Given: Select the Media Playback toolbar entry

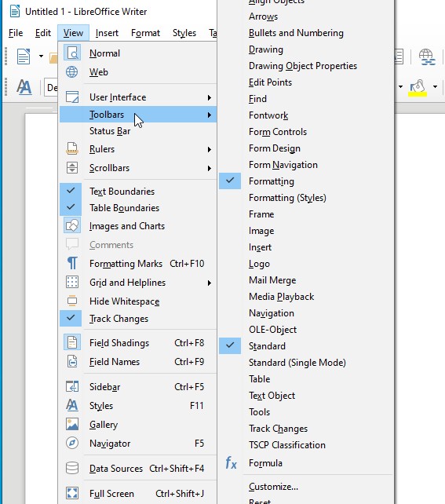Looking at the screenshot, I should tap(305, 297).
